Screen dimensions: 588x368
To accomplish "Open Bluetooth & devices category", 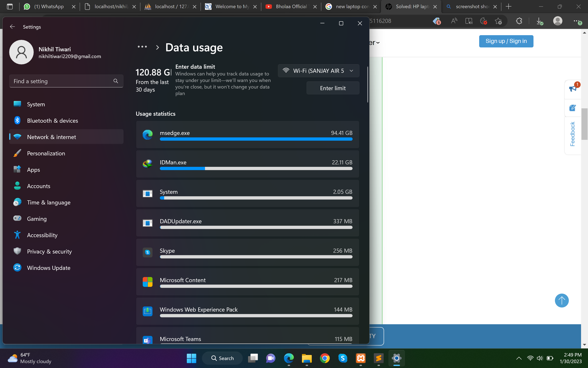I will coord(66,120).
